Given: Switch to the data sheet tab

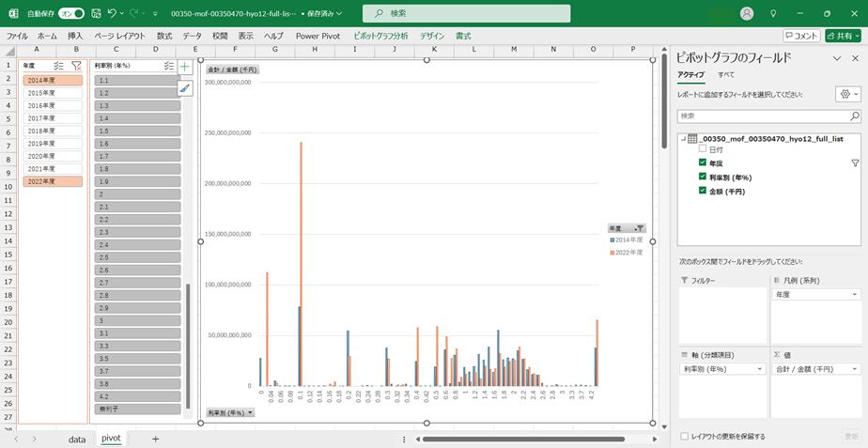Looking at the screenshot, I should [77, 439].
